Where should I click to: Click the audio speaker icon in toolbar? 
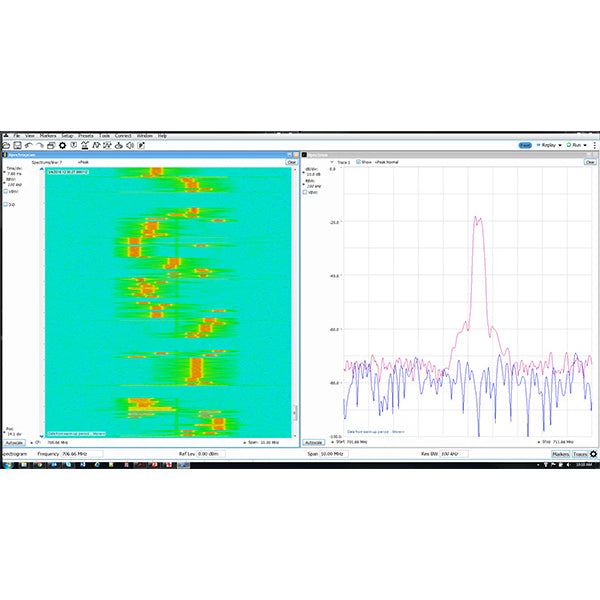tap(131, 145)
